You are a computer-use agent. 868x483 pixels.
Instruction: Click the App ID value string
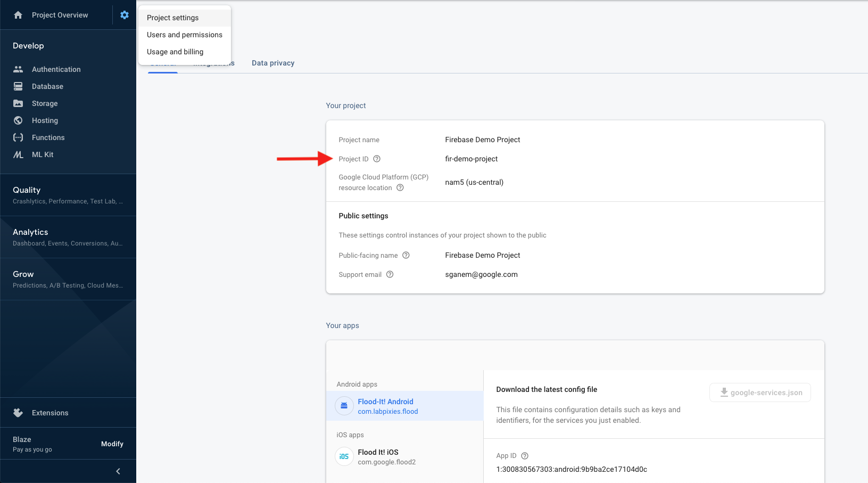[572, 469]
